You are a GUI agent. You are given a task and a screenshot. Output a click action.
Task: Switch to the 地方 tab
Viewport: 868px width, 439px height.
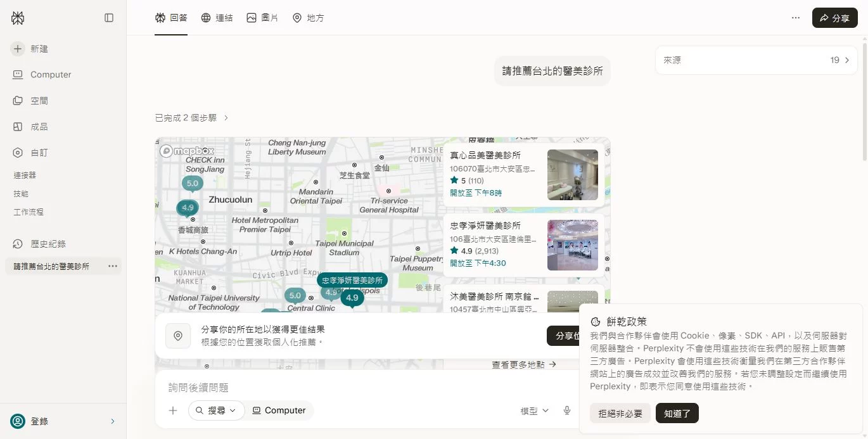click(308, 18)
